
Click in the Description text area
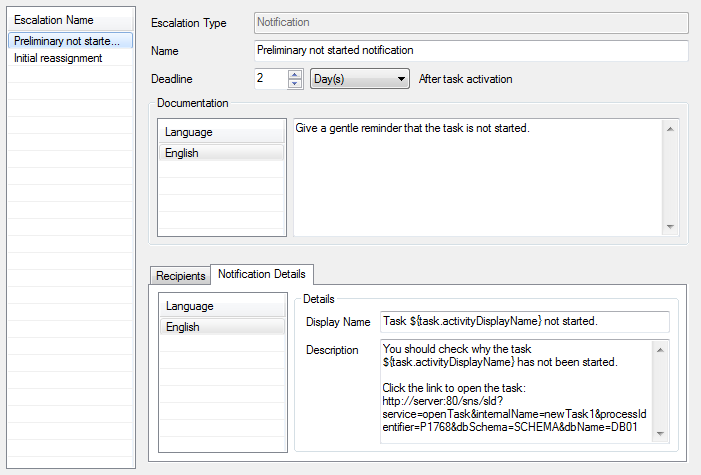coord(516,390)
